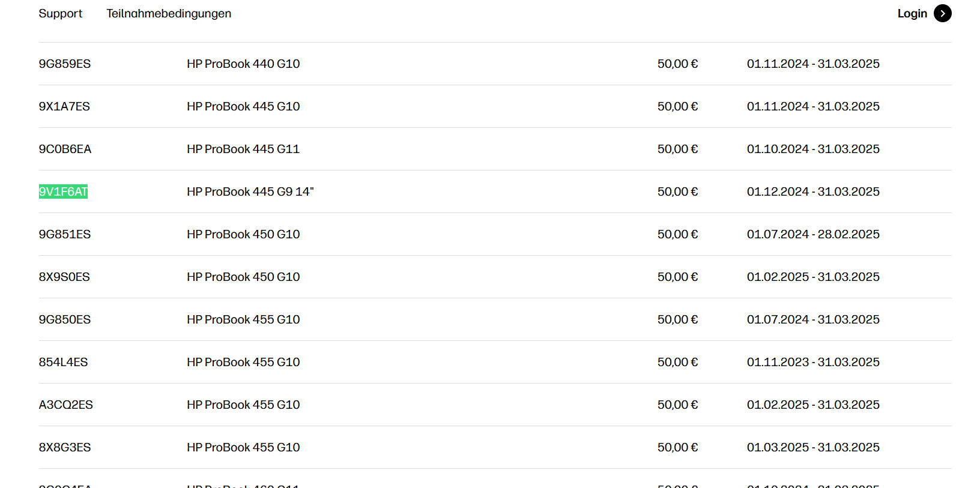The image size is (980, 488).
Task: Open the Support menu item
Action: (60, 13)
